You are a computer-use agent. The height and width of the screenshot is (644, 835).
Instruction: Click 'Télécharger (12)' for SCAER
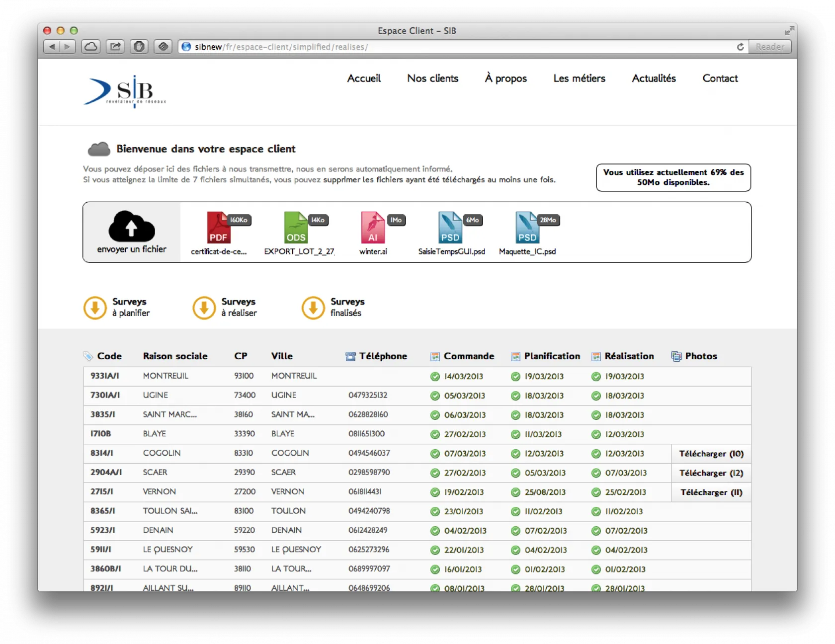pyautogui.click(x=711, y=473)
